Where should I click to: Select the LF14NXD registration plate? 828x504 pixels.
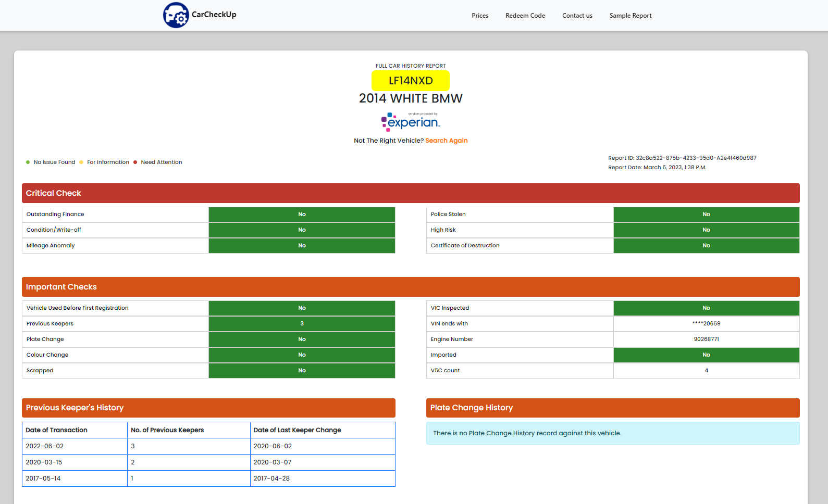tap(411, 81)
